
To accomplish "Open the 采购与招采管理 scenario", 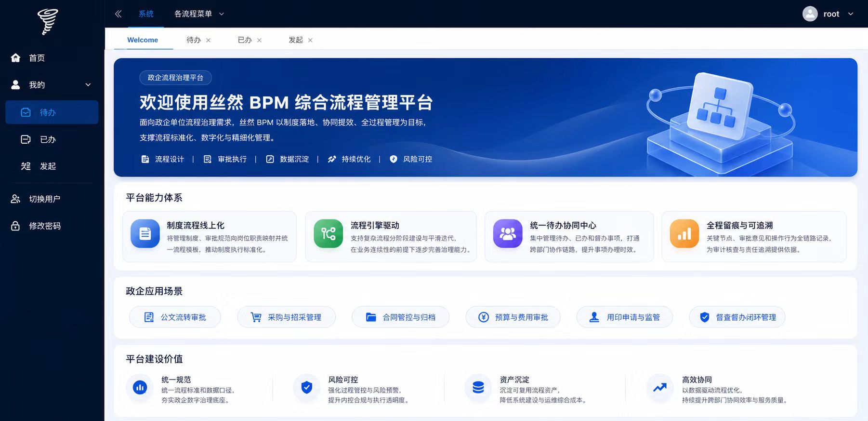I will (x=286, y=317).
